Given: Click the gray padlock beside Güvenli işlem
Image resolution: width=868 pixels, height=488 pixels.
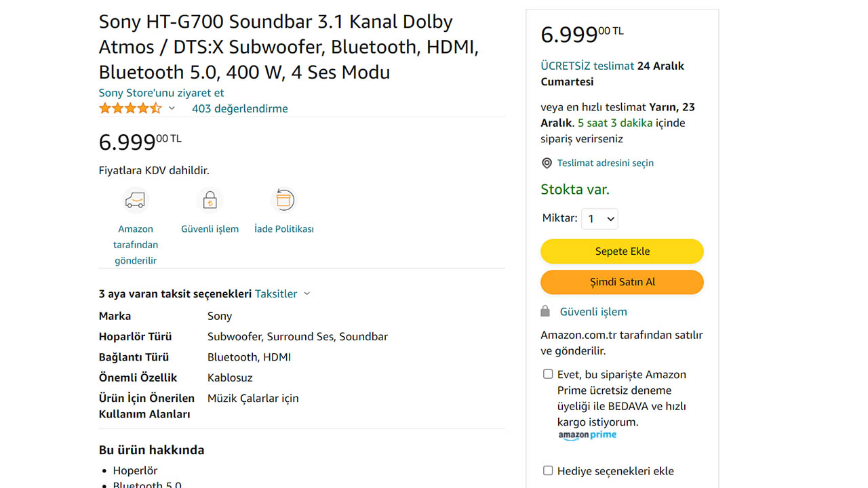Looking at the screenshot, I should [545, 311].
